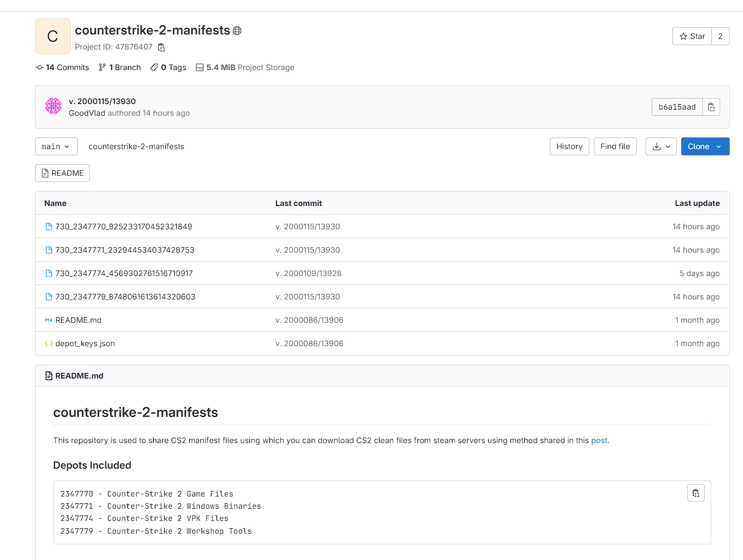Expand the blue Clone dropdown
Viewport: 743px width, 560px height.
pos(705,146)
